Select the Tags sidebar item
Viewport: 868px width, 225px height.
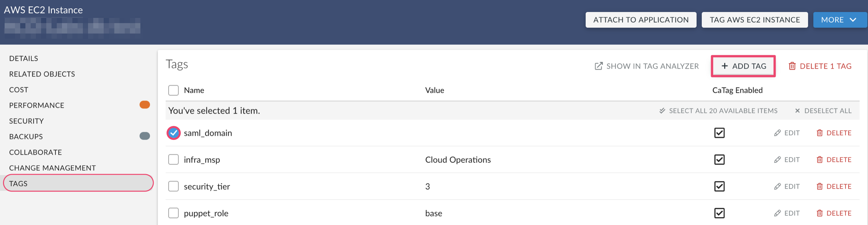(x=78, y=183)
